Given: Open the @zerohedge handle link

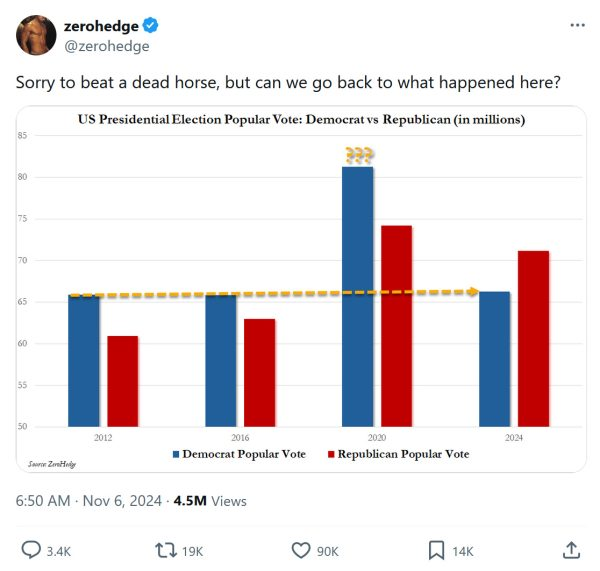Looking at the screenshot, I should 105,46.
